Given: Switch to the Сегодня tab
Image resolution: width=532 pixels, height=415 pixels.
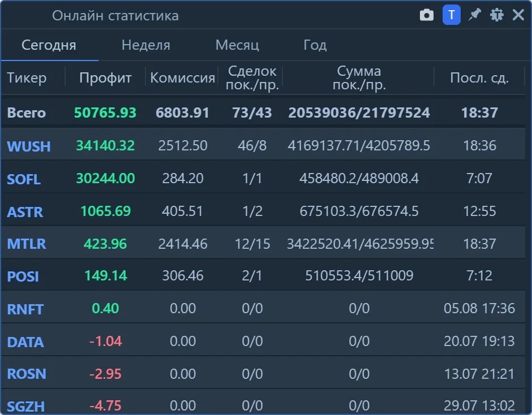Looking at the screenshot, I should pos(49,45).
